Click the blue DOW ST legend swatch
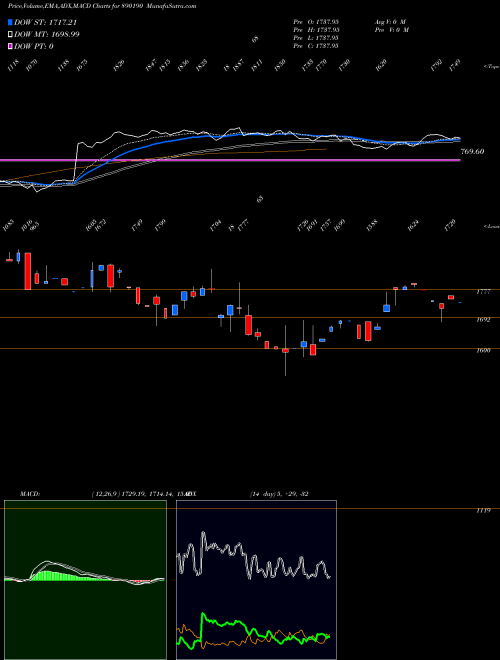The image size is (500, 660). [11, 22]
